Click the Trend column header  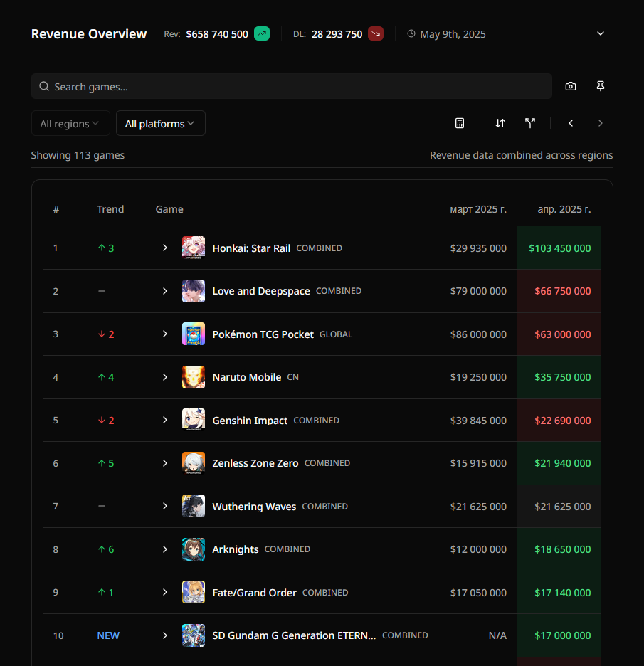tap(110, 209)
